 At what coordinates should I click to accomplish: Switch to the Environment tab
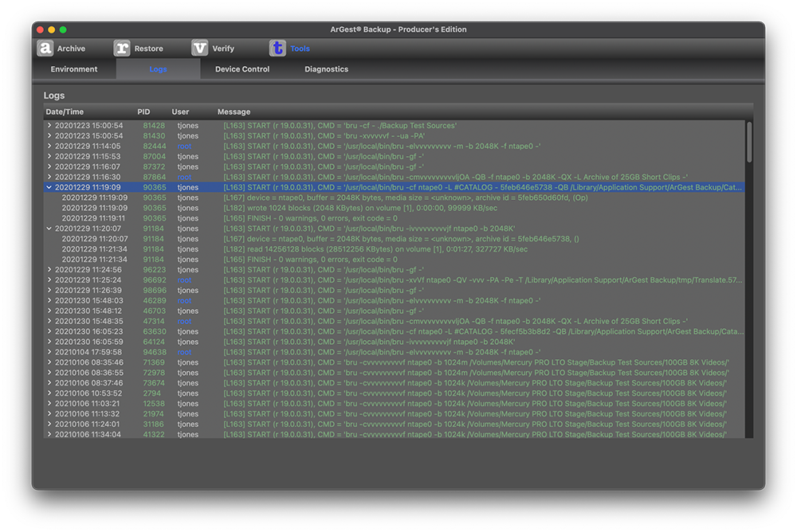click(x=74, y=69)
